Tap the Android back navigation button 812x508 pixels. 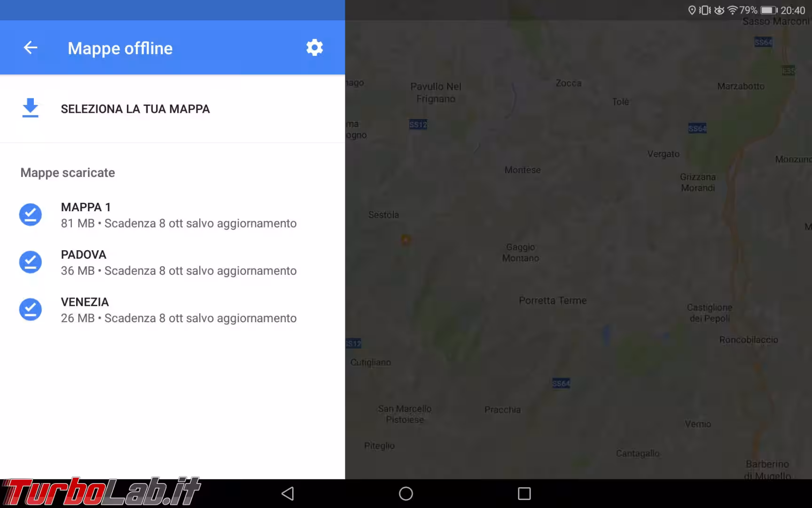coord(288,493)
